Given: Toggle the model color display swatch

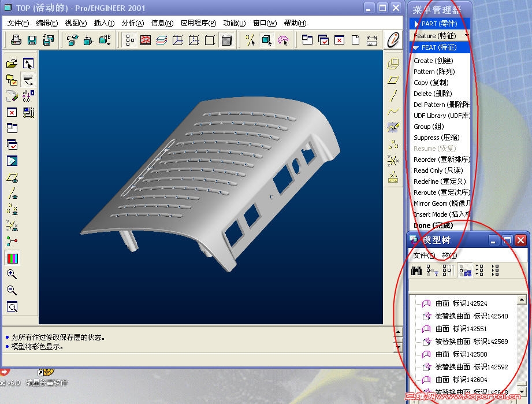Looking at the screenshot, I should (13, 259).
